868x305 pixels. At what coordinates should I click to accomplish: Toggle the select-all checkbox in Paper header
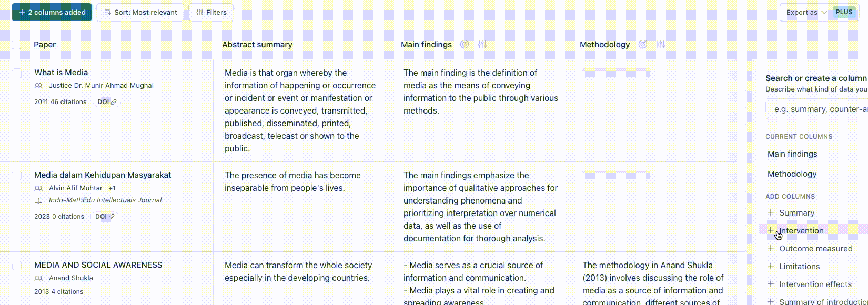point(17,45)
